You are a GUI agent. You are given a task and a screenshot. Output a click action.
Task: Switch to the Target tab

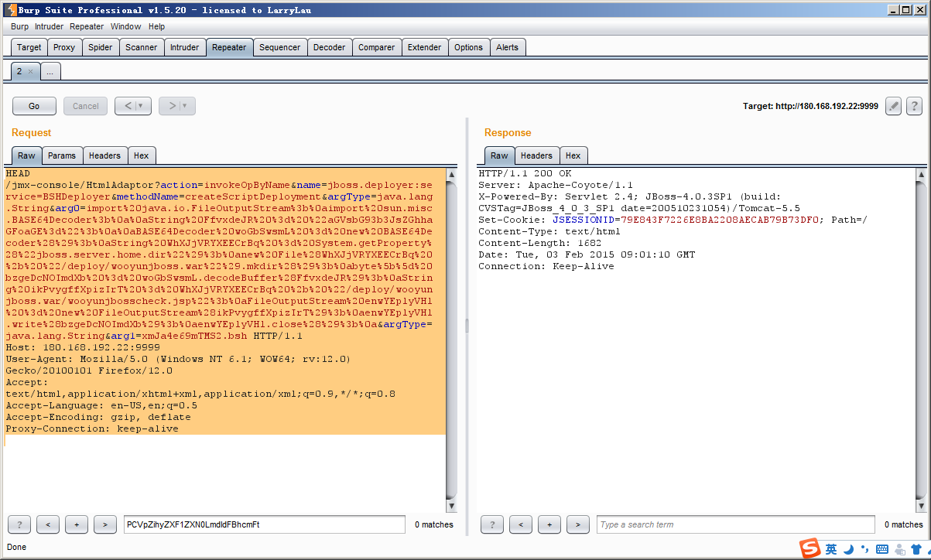(29, 47)
